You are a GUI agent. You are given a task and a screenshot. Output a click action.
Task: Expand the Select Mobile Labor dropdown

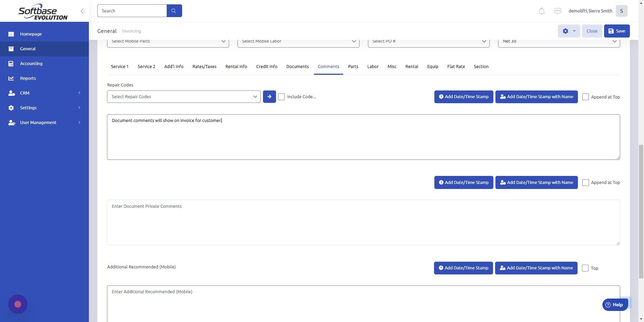tap(298, 41)
